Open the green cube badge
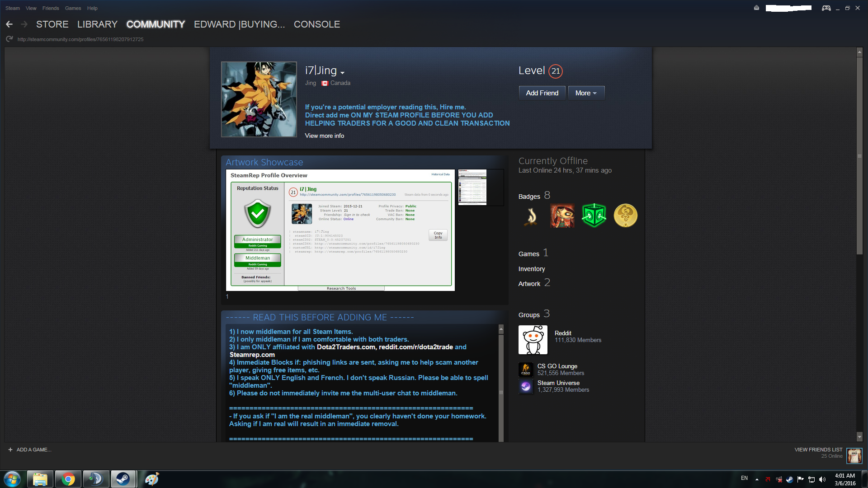Image resolution: width=868 pixels, height=488 pixels. tap(594, 216)
